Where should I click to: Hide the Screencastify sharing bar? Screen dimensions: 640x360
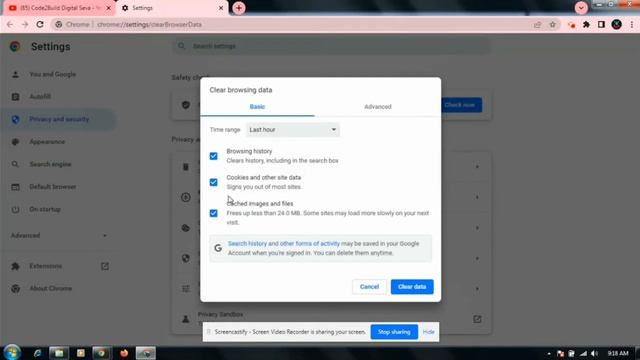pos(429,332)
